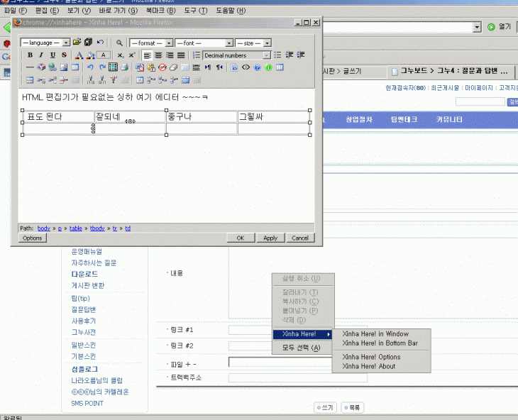Toggle HTML source view icon
518x420 pixels.
point(246,67)
